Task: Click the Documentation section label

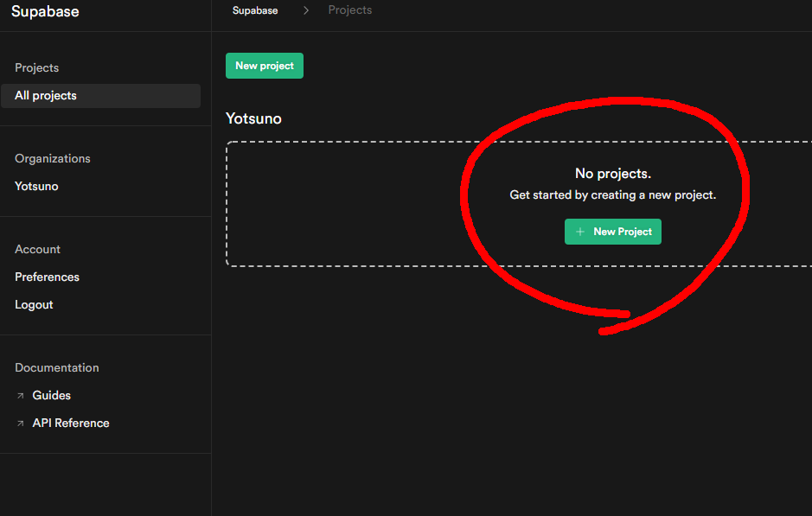Action: pos(57,368)
